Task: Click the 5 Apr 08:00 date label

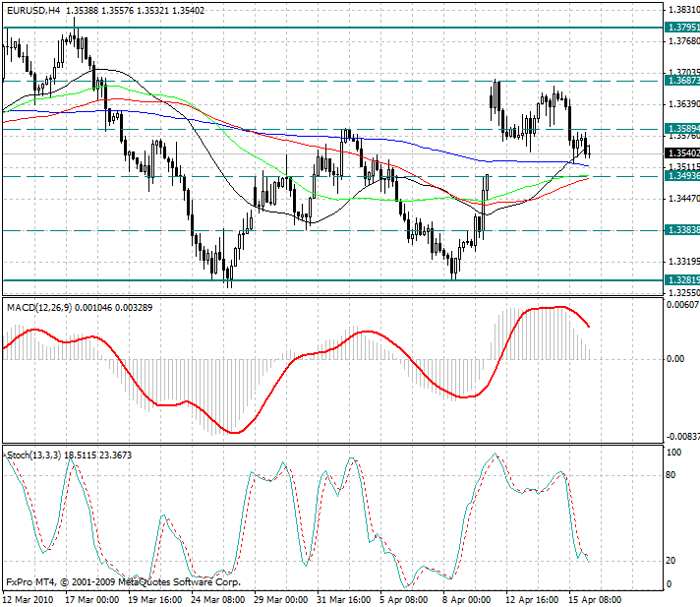Action: (403, 599)
